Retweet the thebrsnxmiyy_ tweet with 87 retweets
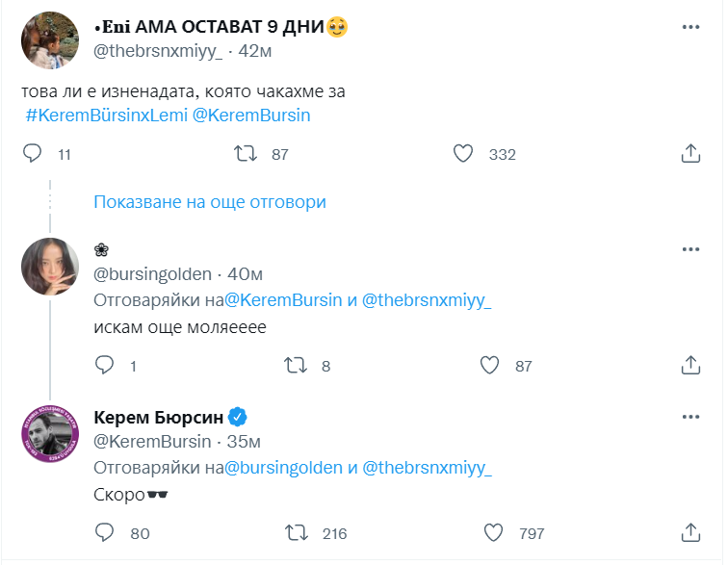This screenshot has width=728, height=565. pyautogui.click(x=246, y=154)
